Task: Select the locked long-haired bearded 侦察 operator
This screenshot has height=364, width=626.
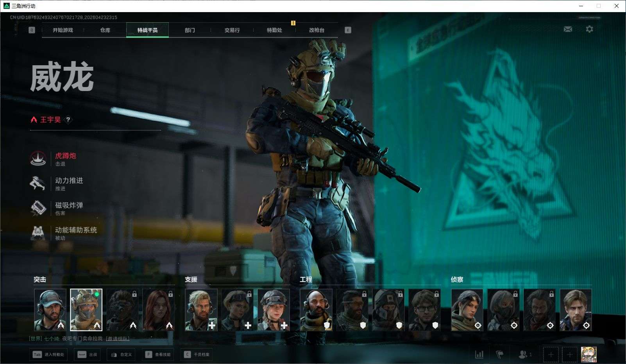Action: pyautogui.click(x=539, y=310)
